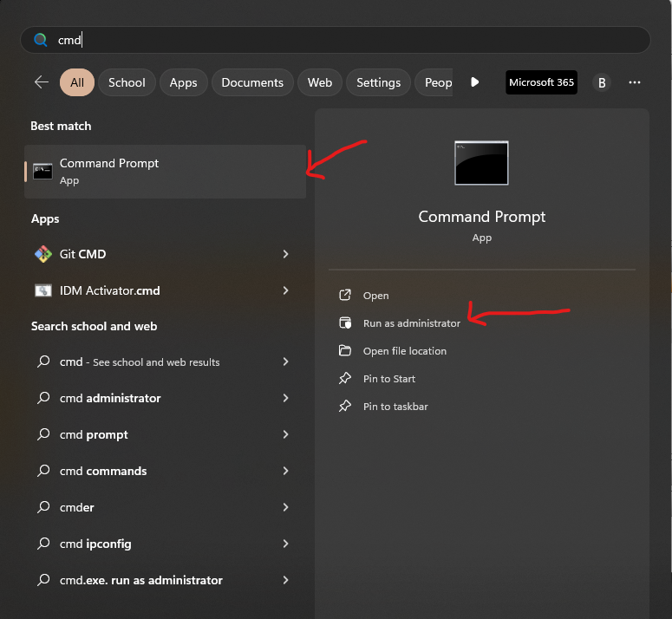Click the three-dot more options icon
This screenshot has width=672, height=619.
click(x=635, y=82)
